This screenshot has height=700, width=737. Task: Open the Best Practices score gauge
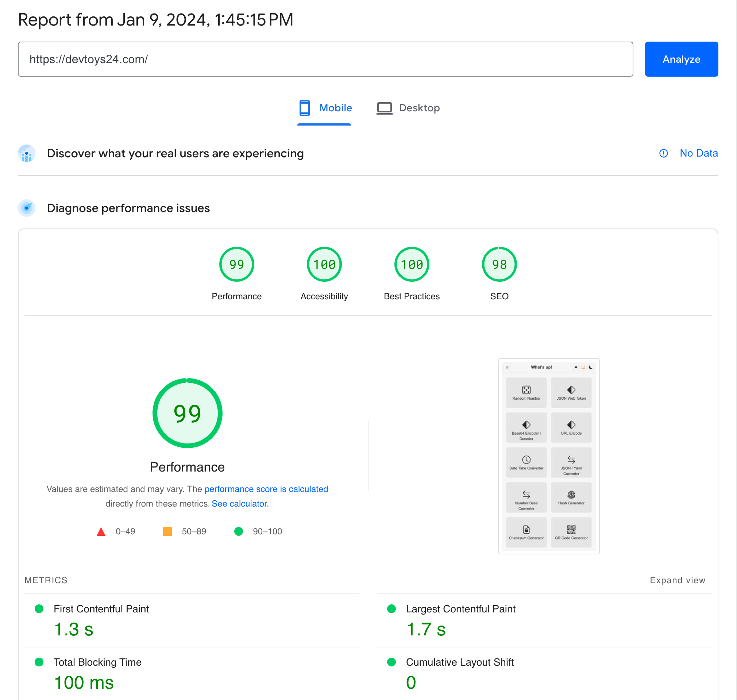[x=412, y=265]
